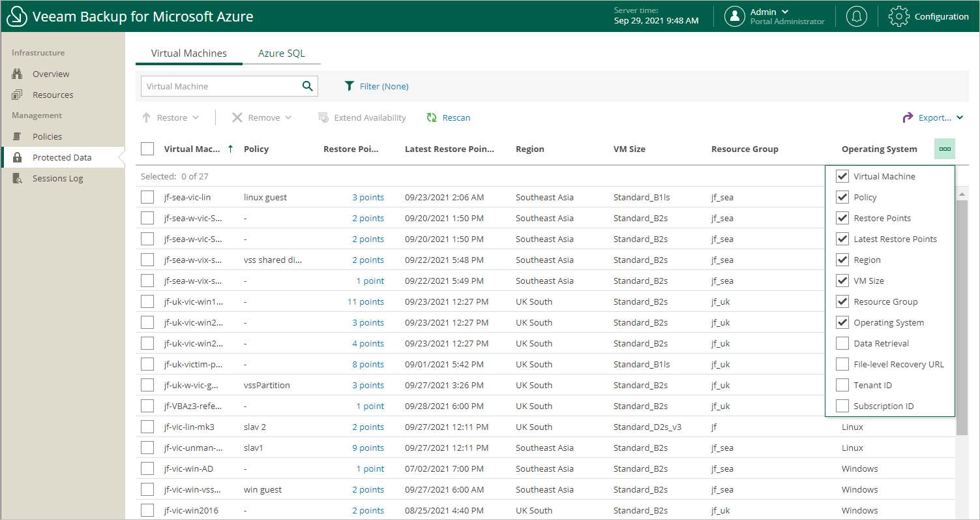Click jf-vic-lin-mk3 machine name
This screenshot has height=520, width=980.
point(189,427)
